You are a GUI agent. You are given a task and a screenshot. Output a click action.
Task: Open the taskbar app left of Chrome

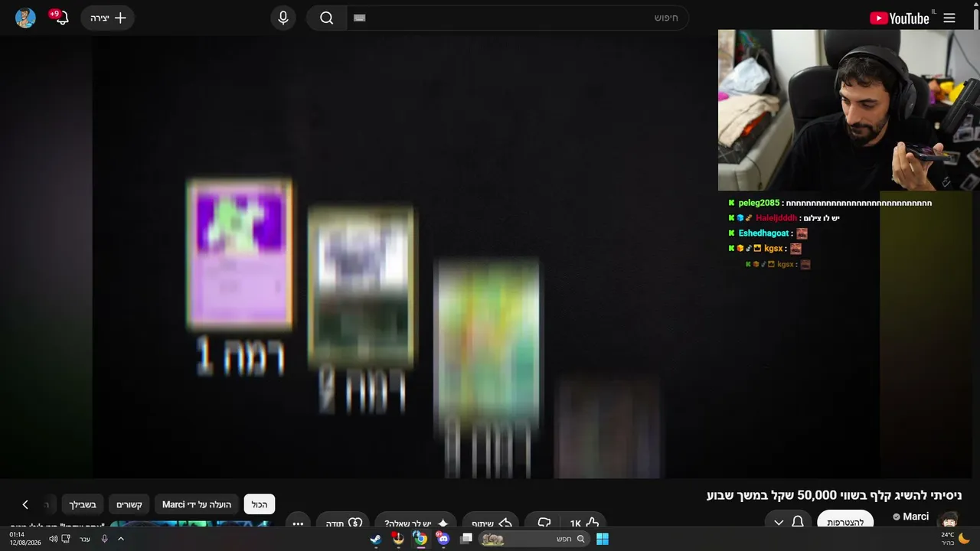pos(397,539)
